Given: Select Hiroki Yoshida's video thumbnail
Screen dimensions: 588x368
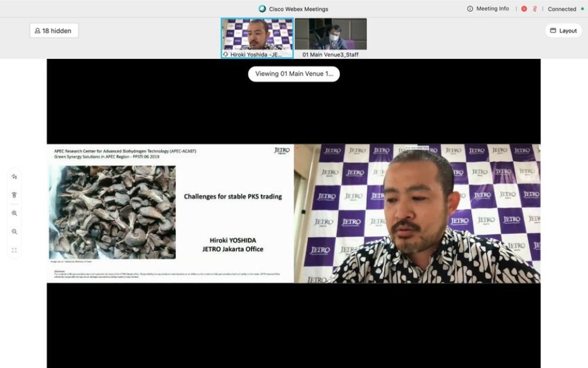Looking at the screenshot, I should pyautogui.click(x=257, y=38).
